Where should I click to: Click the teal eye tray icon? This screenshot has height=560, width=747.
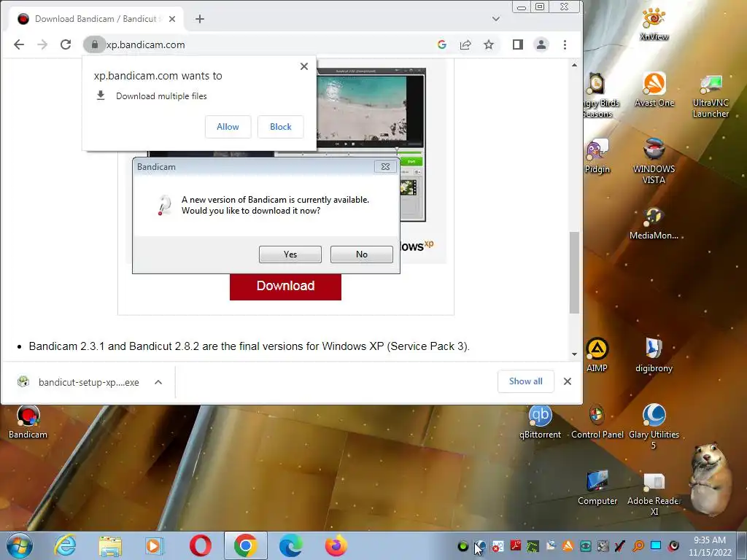tap(586, 546)
